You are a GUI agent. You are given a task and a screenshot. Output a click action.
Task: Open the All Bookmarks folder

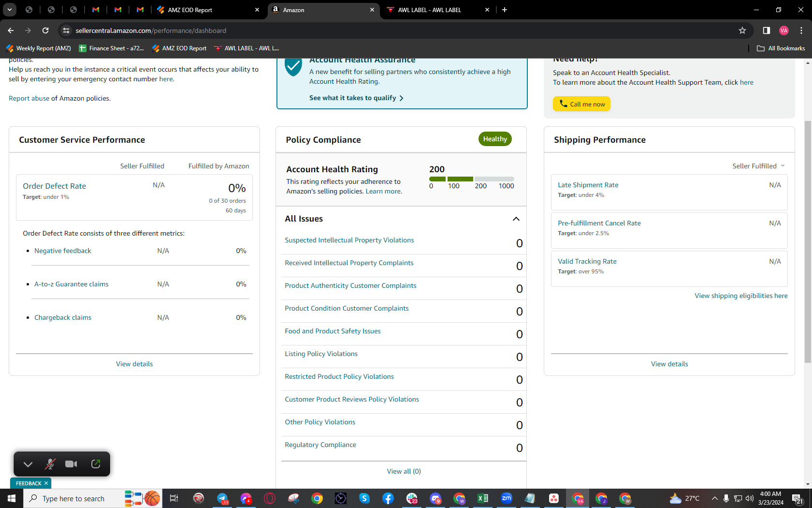(x=781, y=48)
